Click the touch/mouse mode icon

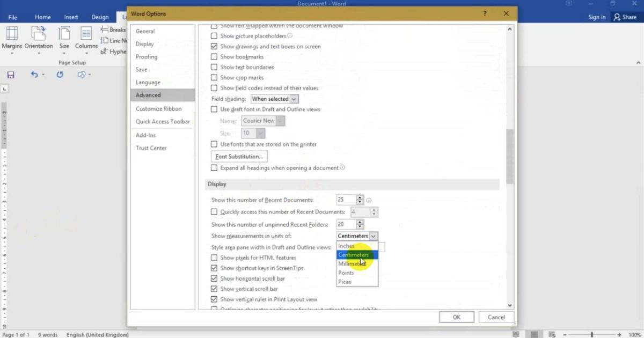[82, 75]
